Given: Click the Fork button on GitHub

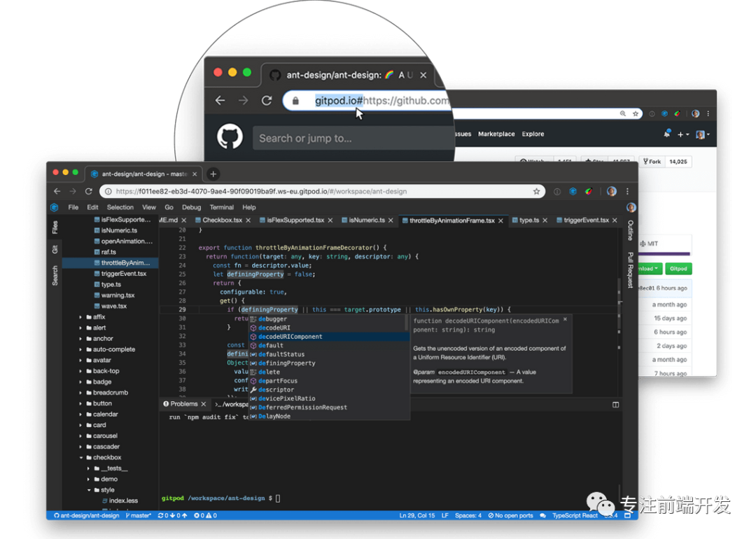Looking at the screenshot, I should 652,162.
